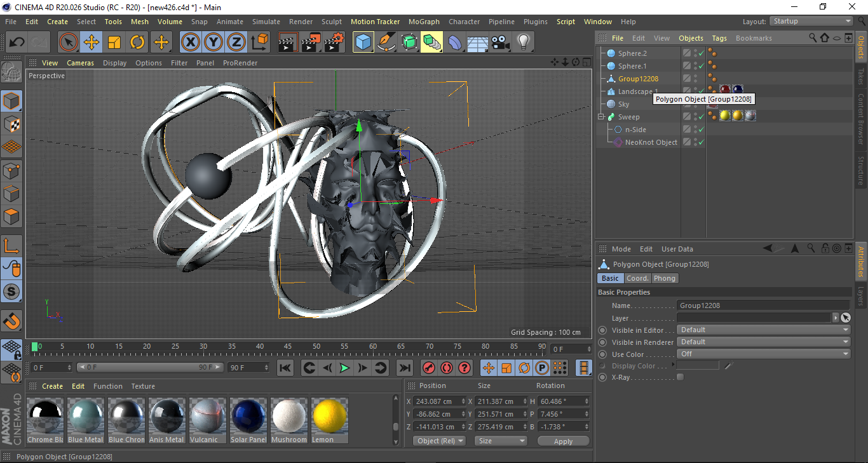The image size is (868, 463).
Task: Open the Attributes User Data menu
Action: 677,249
